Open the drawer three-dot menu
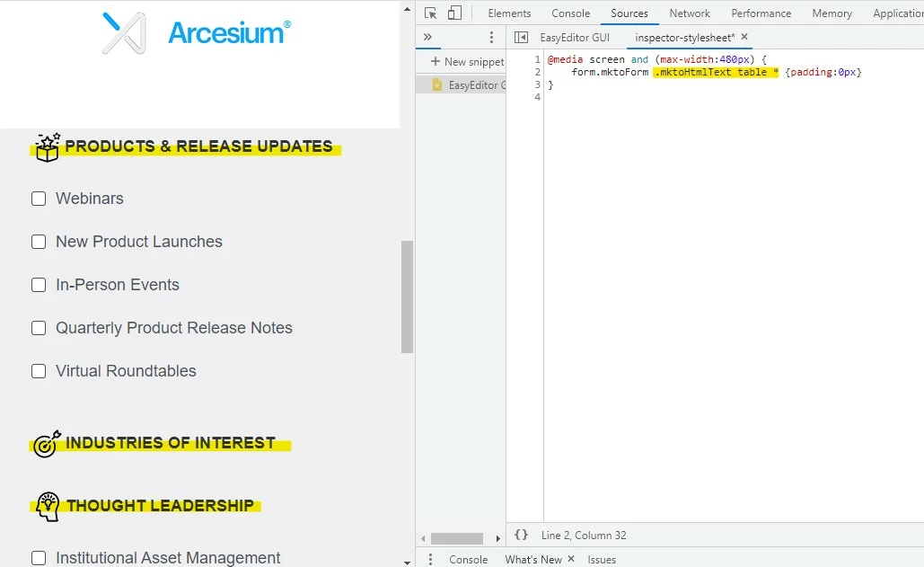Viewport: 924px width, 567px height. click(x=431, y=559)
